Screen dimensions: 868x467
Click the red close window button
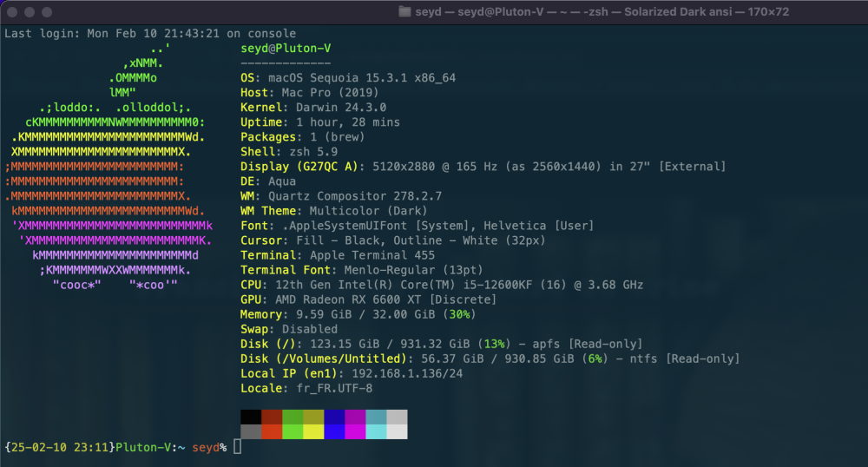coord(12,11)
